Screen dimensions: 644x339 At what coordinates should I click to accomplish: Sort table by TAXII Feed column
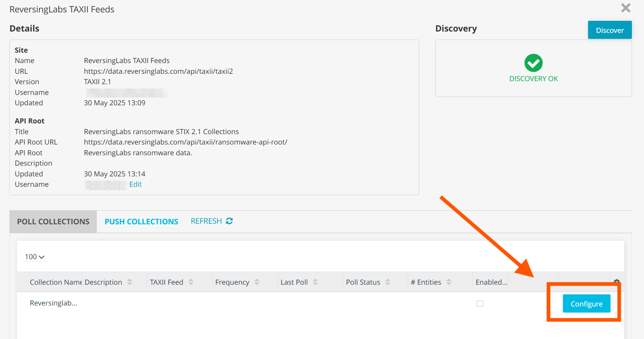pos(191,282)
